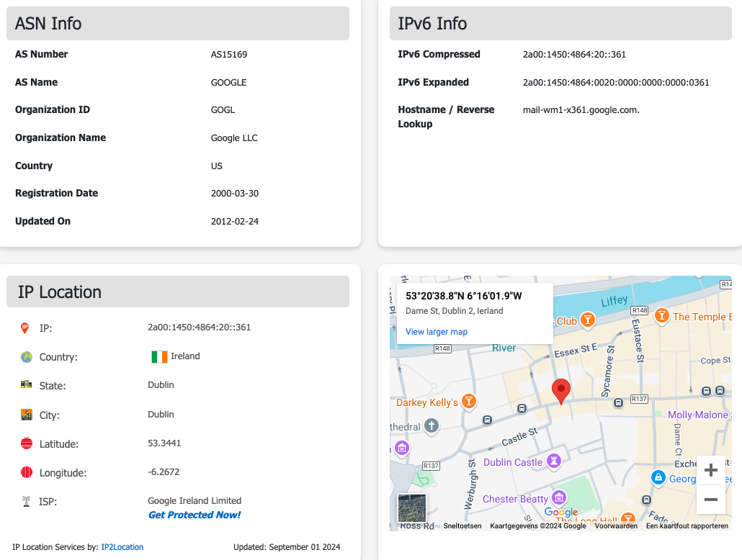Select the Chester Beatty museum marker

pyautogui.click(x=559, y=498)
